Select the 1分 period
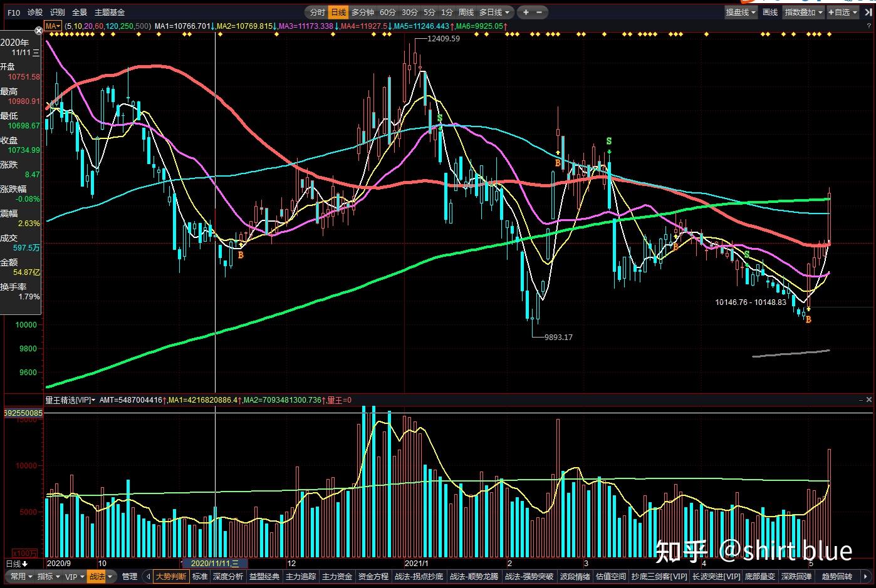Image resolution: width=876 pixels, height=588 pixels. click(x=447, y=12)
